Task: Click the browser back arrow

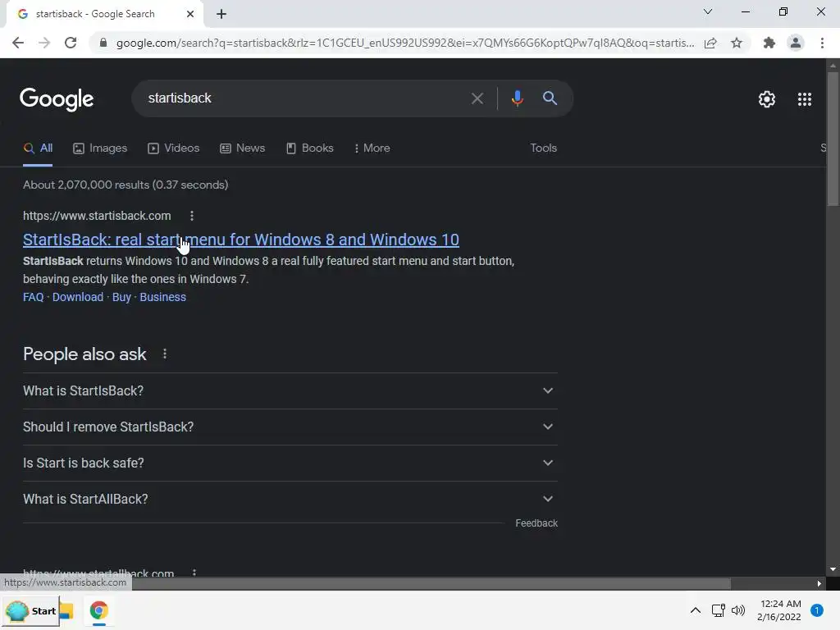Action: tap(18, 43)
